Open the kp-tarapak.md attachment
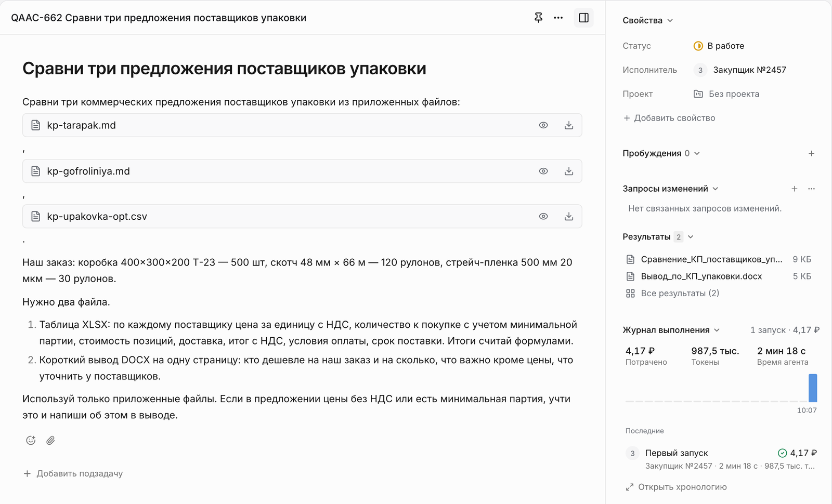This screenshot has height=504, width=832. [x=302, y=125]
